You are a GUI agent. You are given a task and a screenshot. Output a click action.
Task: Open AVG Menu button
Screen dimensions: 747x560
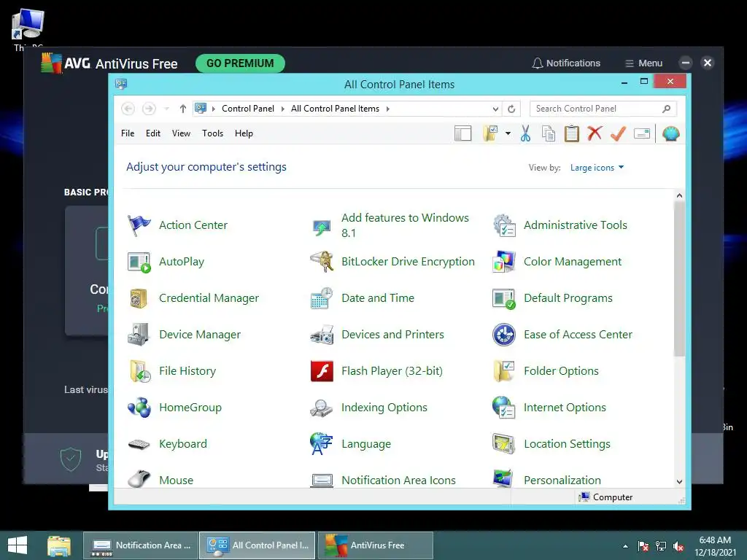[643, 63]
